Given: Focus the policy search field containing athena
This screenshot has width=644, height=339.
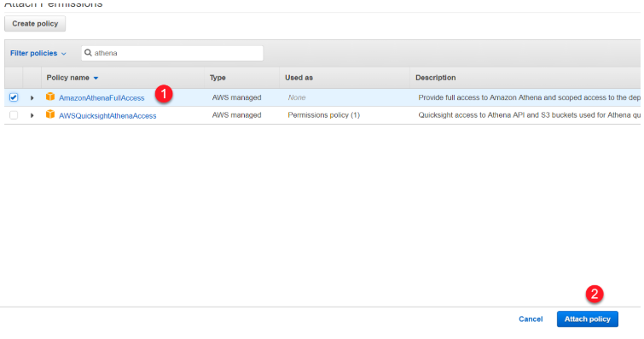Looking at the screenshot, I should point(172,54).
